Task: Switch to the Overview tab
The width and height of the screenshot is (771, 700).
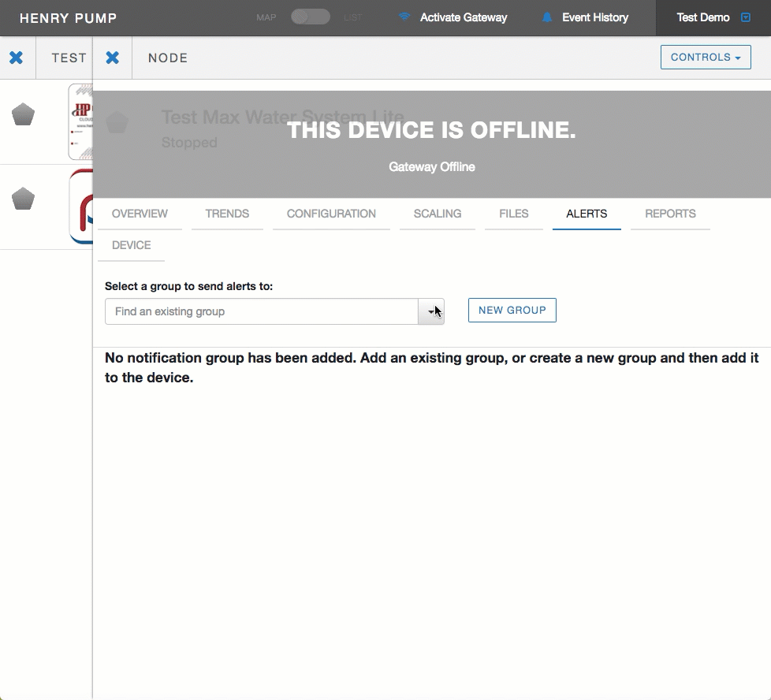Action: 140,214
